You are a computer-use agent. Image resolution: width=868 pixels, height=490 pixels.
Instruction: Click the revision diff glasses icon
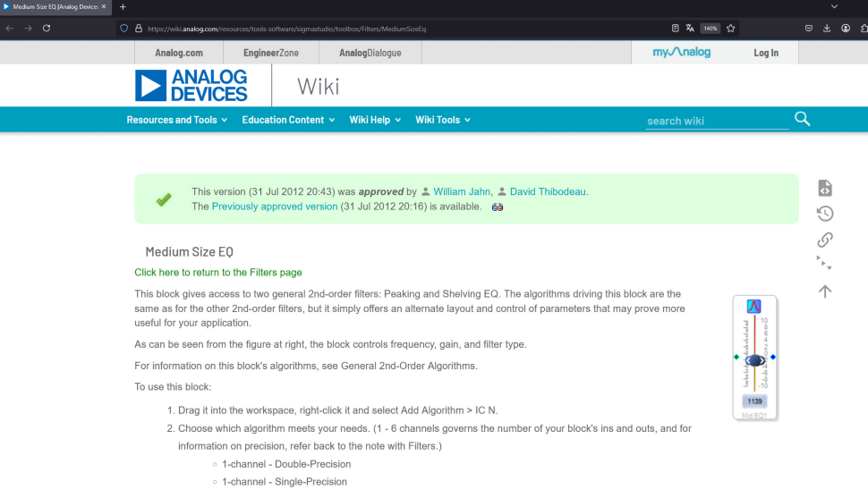pyautogui.click(x=498, y=207)
